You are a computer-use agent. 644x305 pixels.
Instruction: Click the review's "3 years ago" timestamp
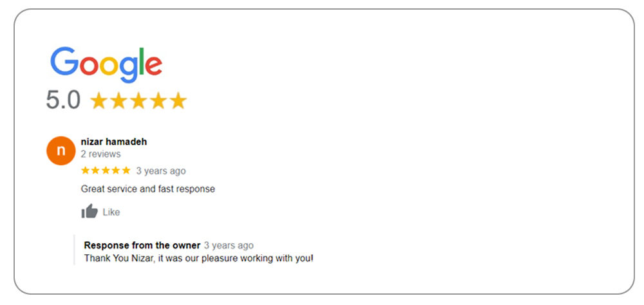161,171
